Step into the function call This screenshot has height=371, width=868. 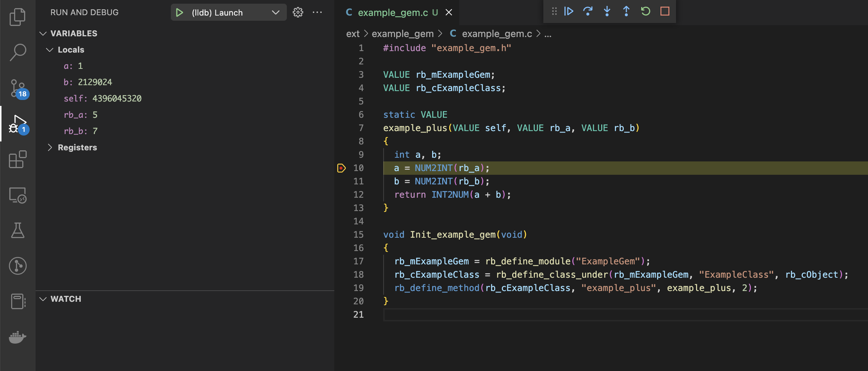(607, 11)
